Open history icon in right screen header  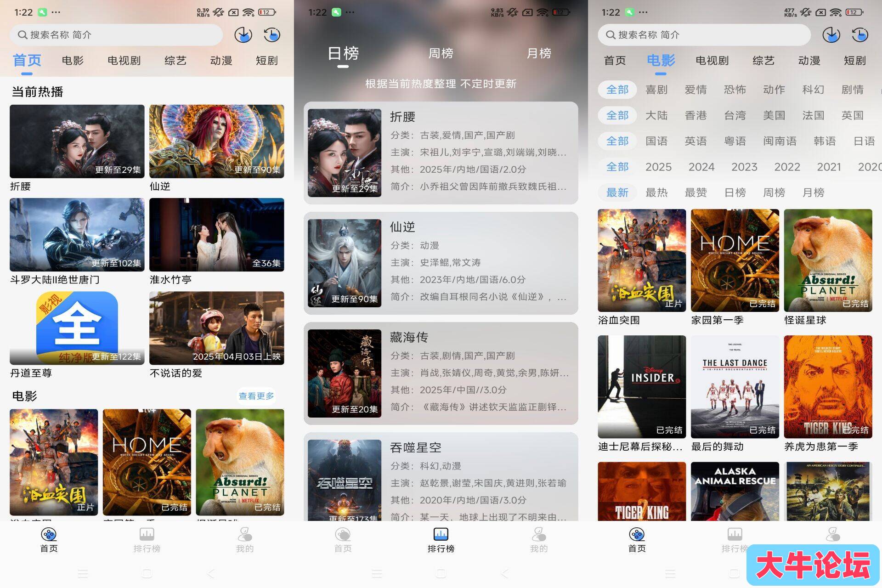click(860, 35)
